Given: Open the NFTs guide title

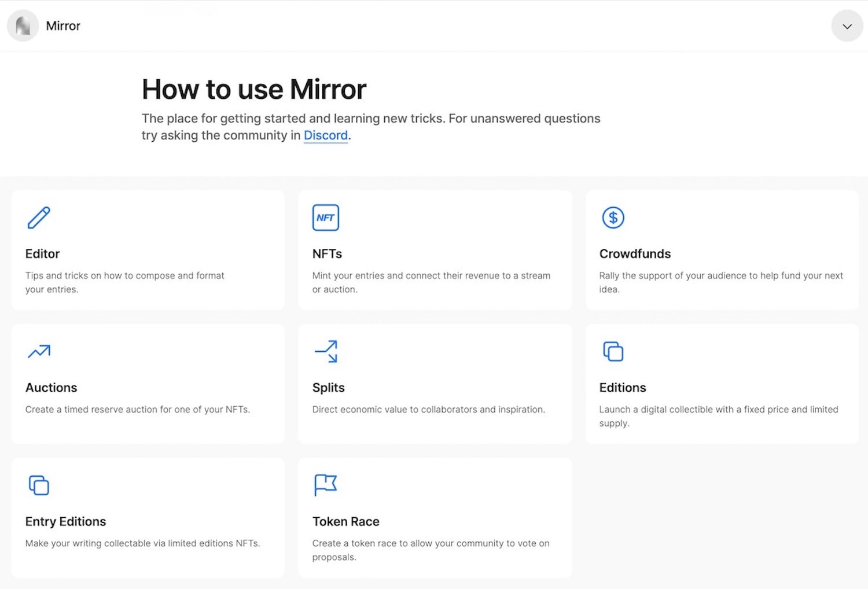Looking at the screenshot, I should 327,253.
